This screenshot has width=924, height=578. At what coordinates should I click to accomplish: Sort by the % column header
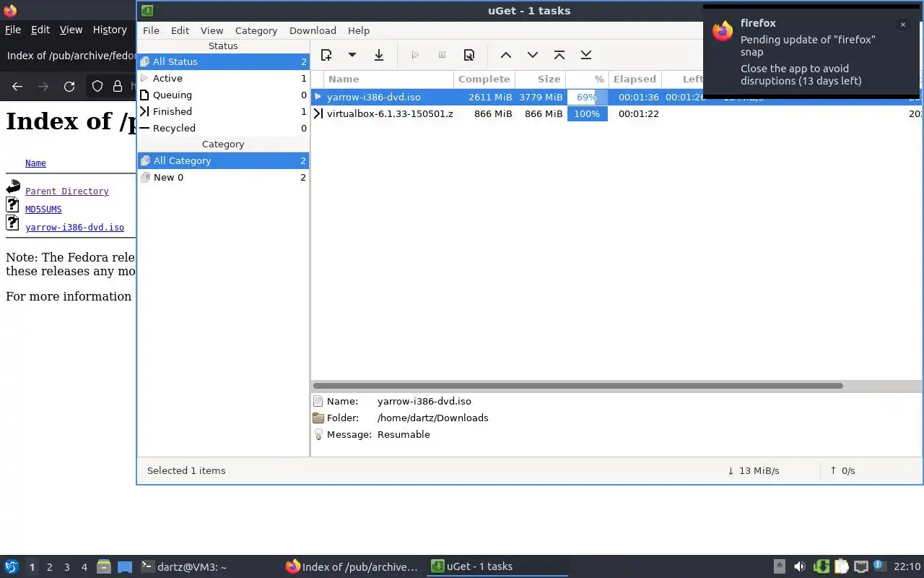point(587,79)
